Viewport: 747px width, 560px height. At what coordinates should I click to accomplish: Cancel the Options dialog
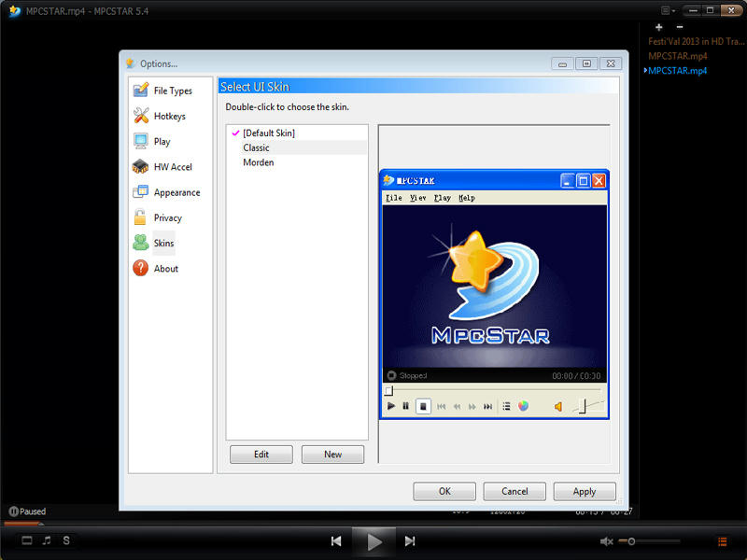[514, 491]
